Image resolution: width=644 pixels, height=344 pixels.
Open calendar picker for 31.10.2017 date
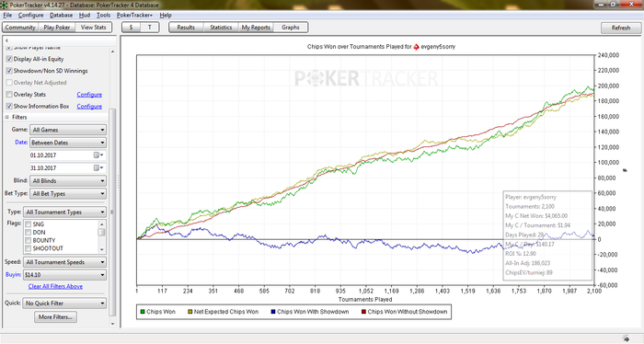pos(98,168)
